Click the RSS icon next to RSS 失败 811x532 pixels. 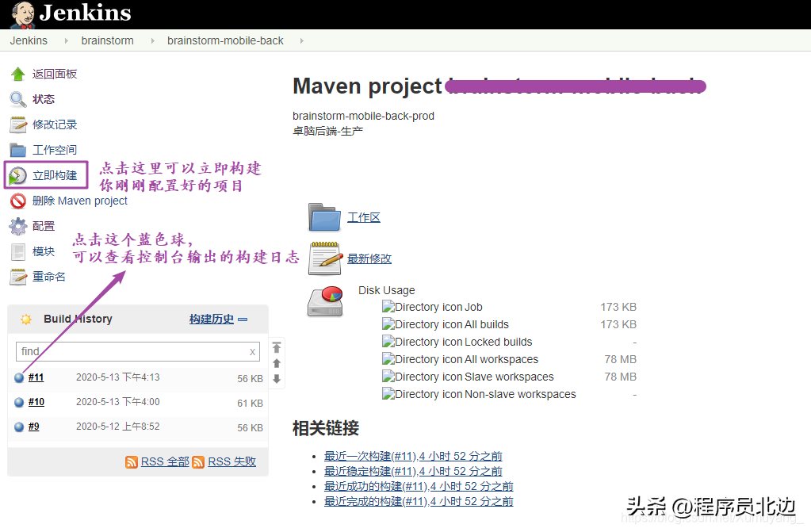198,461
